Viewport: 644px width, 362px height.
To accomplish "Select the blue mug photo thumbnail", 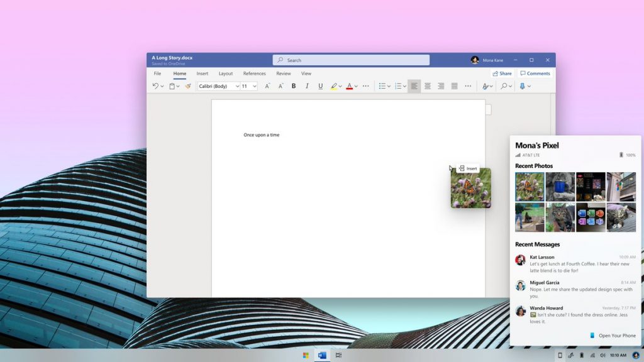I will (x=560, y=187).
